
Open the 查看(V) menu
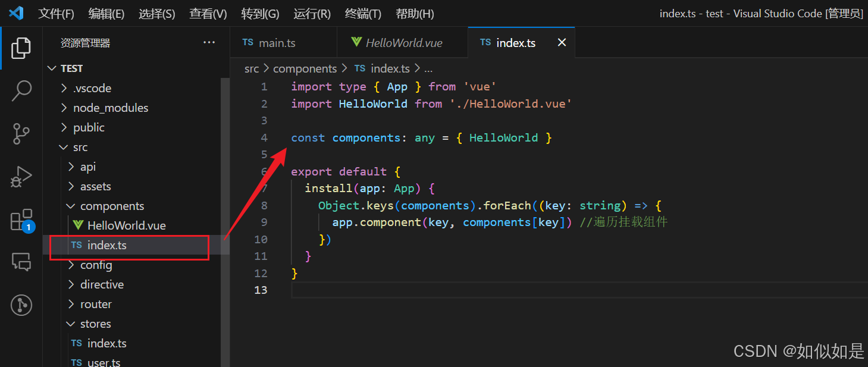(208, 13)
